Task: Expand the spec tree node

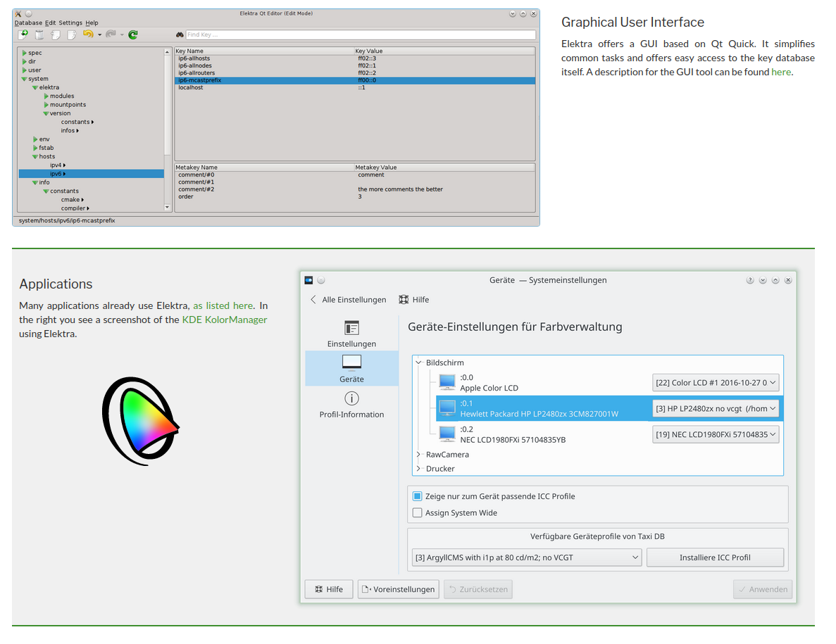Action: [25, 53]
